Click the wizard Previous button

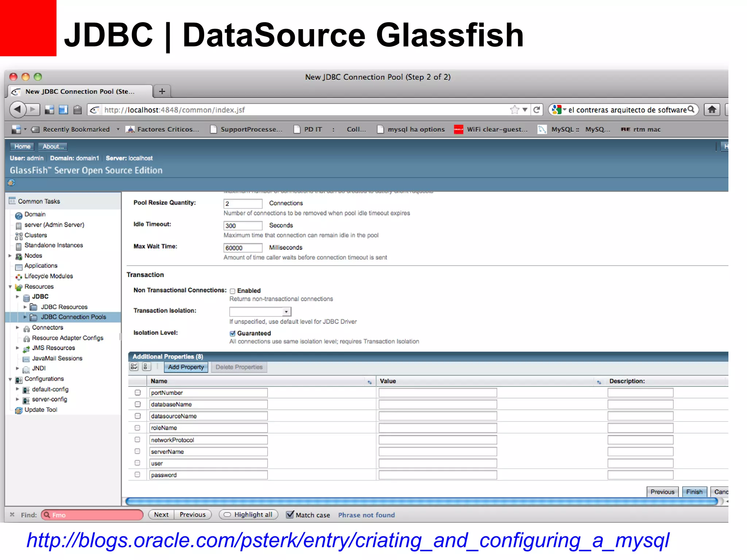tap(662, 492)
